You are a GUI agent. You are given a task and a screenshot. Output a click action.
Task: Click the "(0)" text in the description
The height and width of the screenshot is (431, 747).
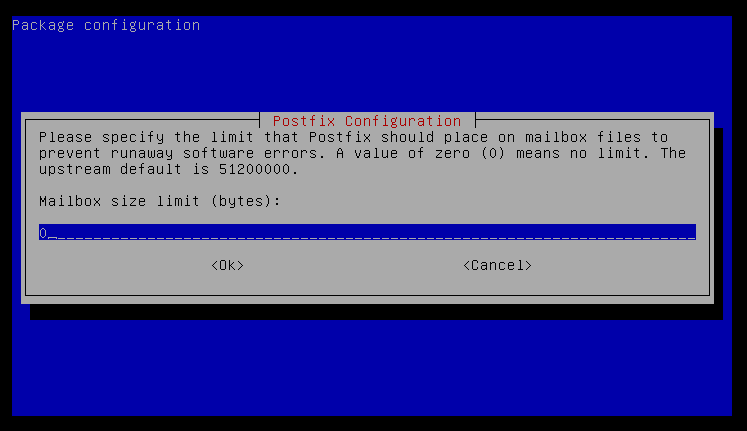493,153
